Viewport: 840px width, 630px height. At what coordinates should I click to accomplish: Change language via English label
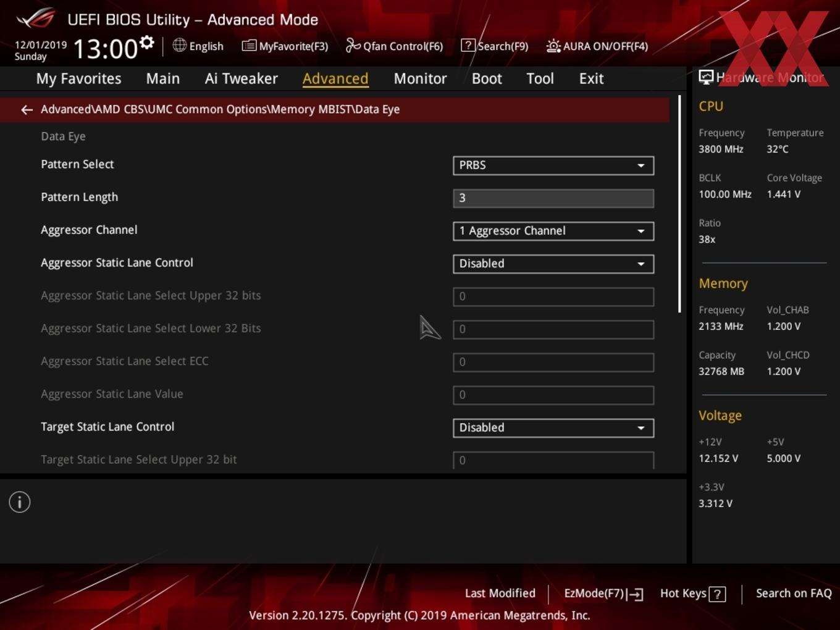coord(206,46)
